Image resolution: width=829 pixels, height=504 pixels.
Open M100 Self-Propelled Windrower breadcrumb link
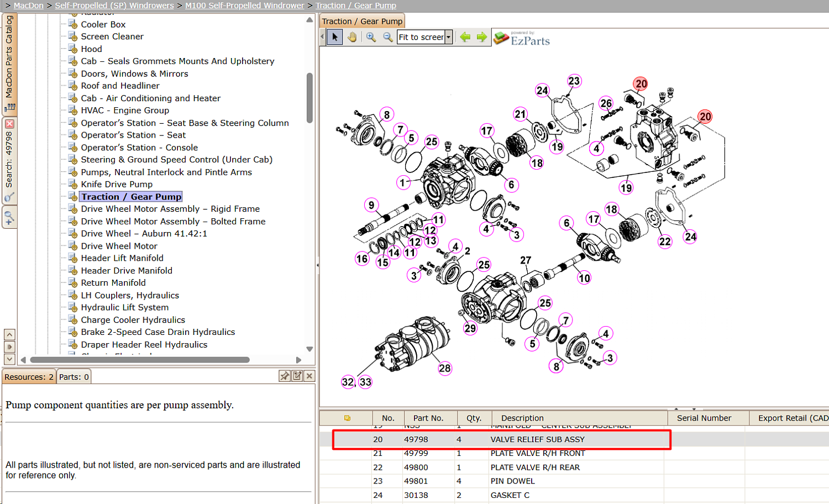[245, 6]
